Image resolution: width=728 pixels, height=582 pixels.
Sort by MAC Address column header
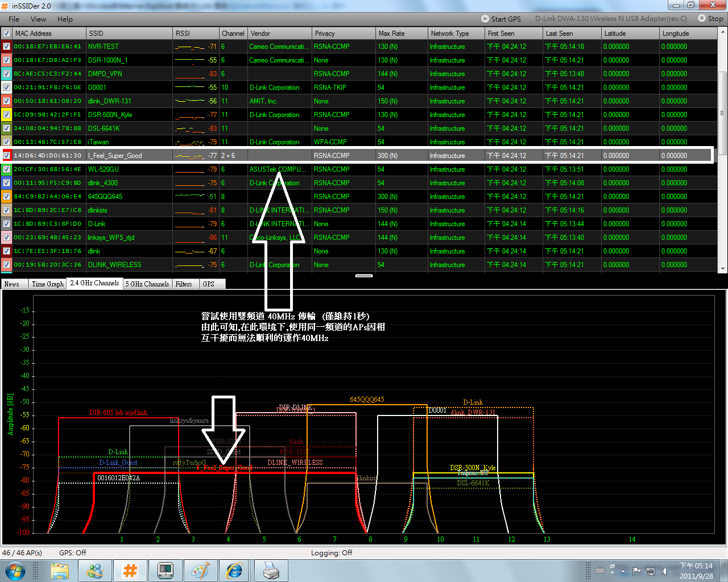49,34
